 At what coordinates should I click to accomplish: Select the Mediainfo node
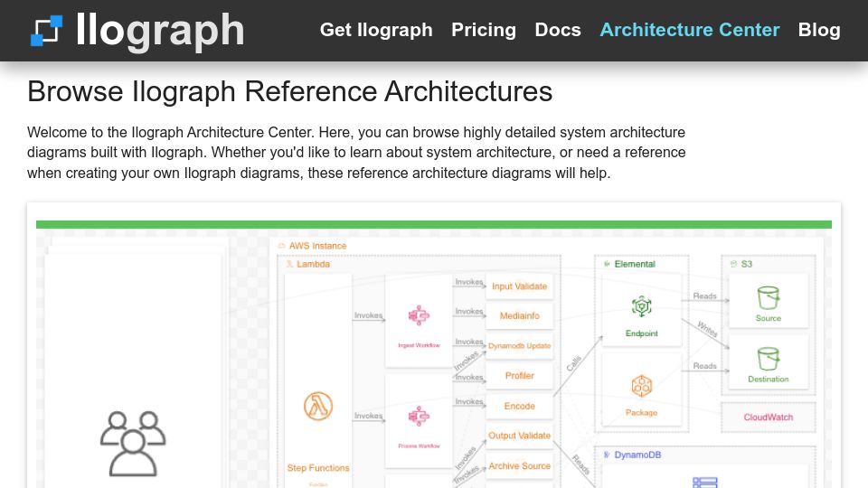tap(519, 316)
